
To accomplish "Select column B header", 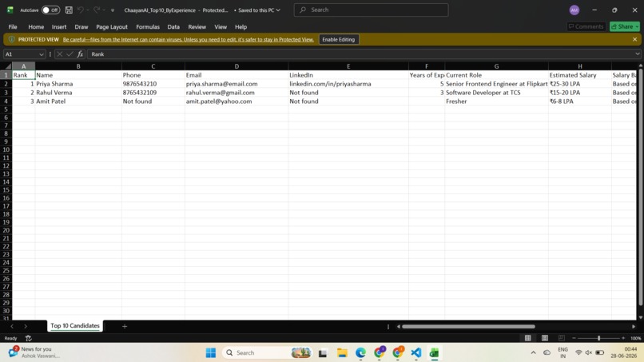I will pos(78,66).
